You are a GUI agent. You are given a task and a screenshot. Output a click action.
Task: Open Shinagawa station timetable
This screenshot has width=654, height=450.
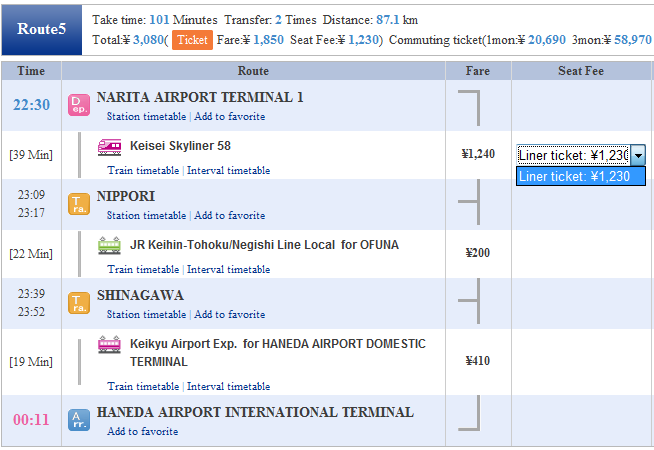(x=147, y=315)
